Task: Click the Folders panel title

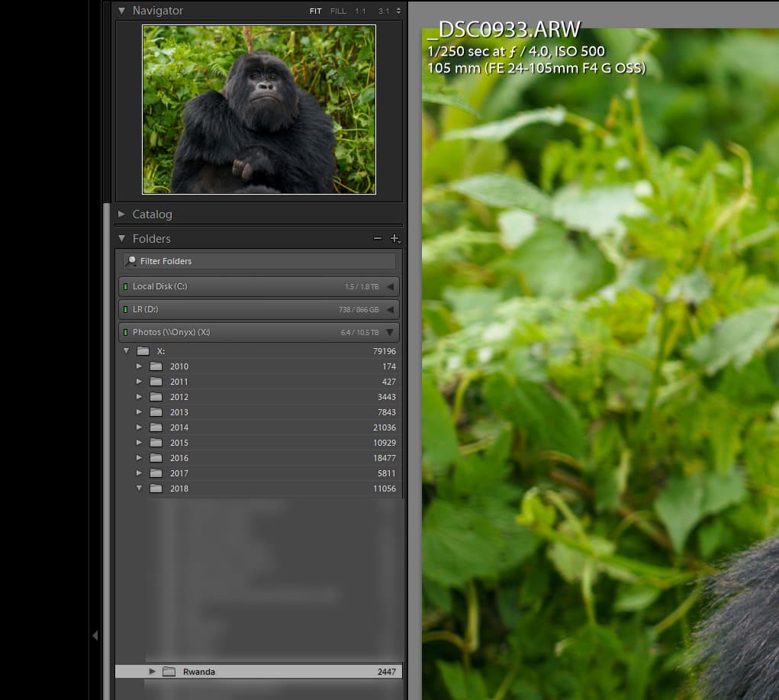Action: [152, 239]
